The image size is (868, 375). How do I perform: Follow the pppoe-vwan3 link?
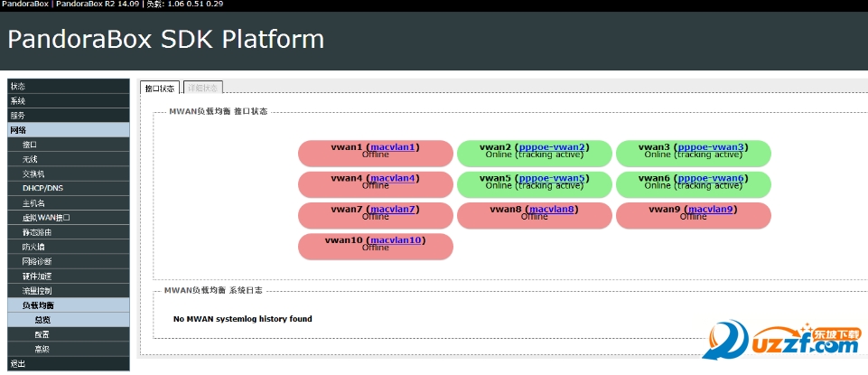click(711, 146)
